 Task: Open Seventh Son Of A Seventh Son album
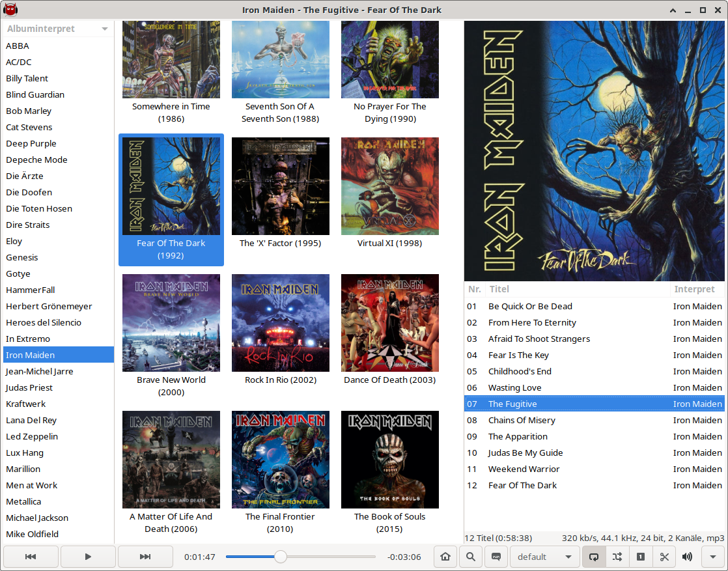pyautogui.click(x=281, y=59)
